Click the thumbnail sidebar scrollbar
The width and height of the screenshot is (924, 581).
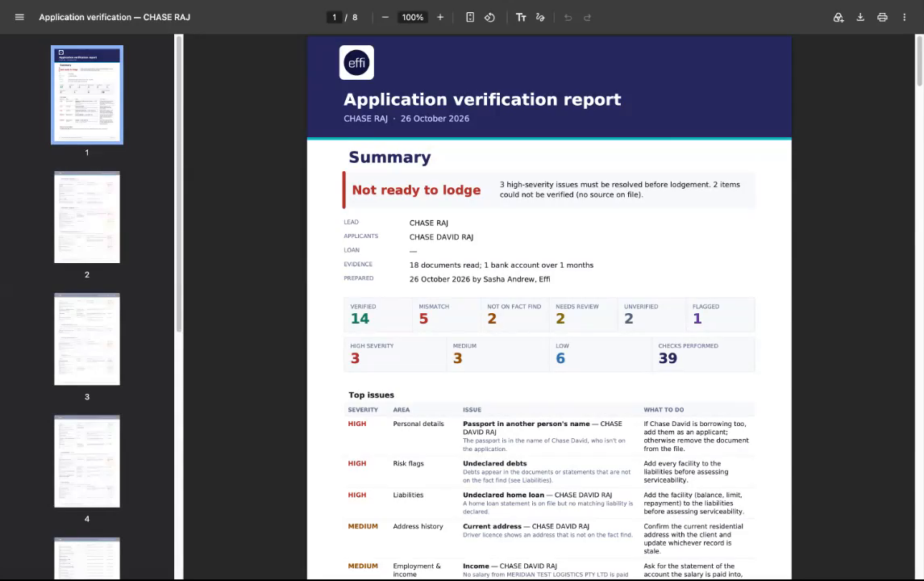(178, 183)
